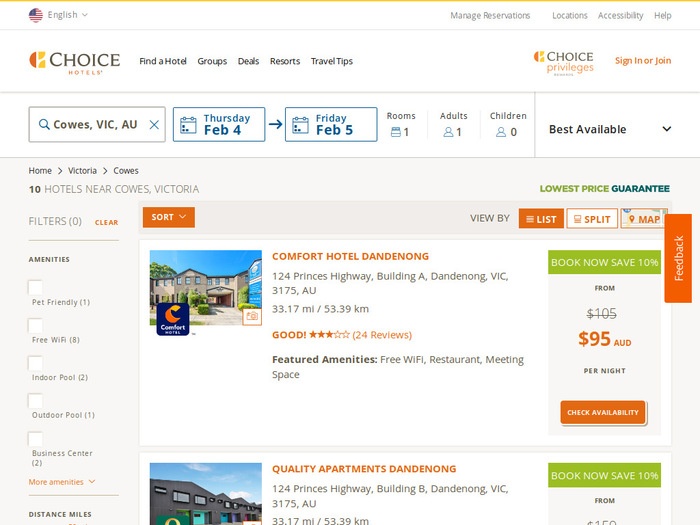Viewport: 700px width, 525px height.
Task: Open the 24 Reviews link
Action: click(382, 335)
